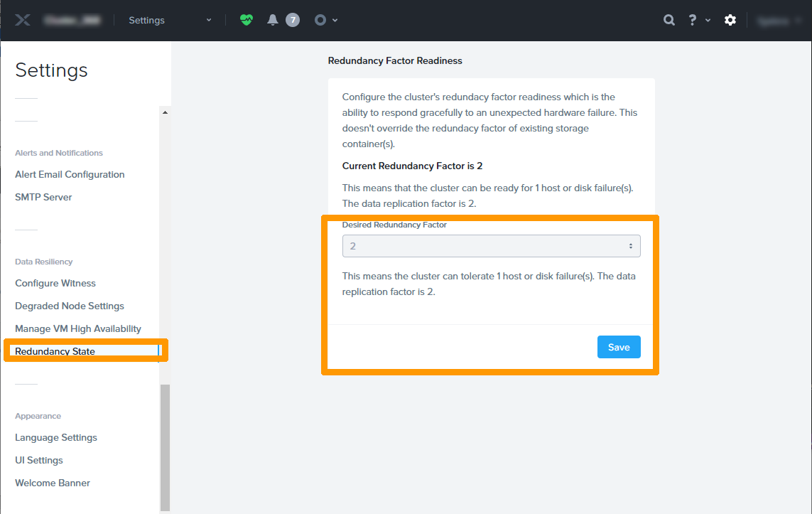Click the alert count badge showing 7
Image resolution: width=812 pixels, height=514 pixels.
tap(292, 20)
